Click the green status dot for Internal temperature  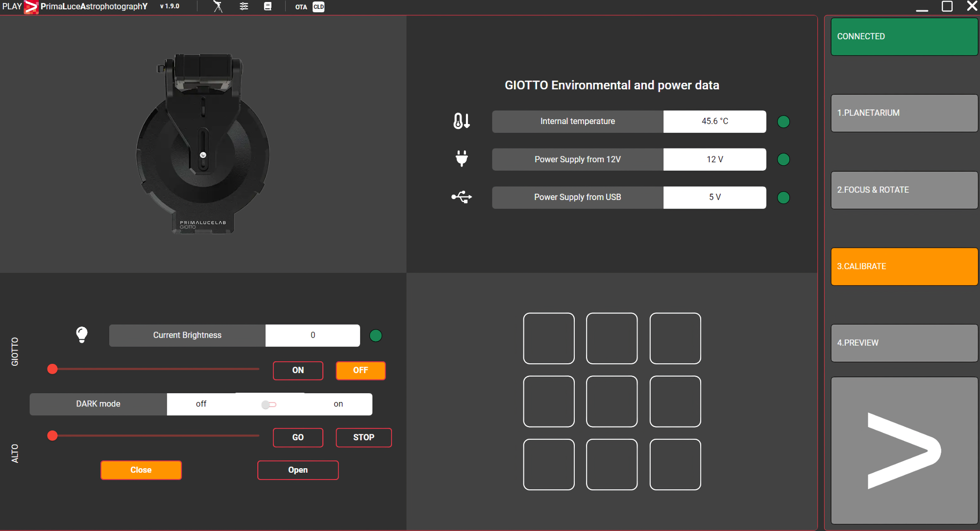pos(784,122)
